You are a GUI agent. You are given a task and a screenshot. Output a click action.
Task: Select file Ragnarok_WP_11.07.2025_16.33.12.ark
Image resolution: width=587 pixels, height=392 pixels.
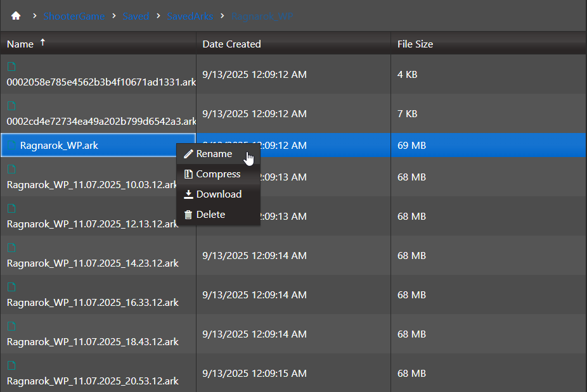pyautogui.click(x=93, y=303)
